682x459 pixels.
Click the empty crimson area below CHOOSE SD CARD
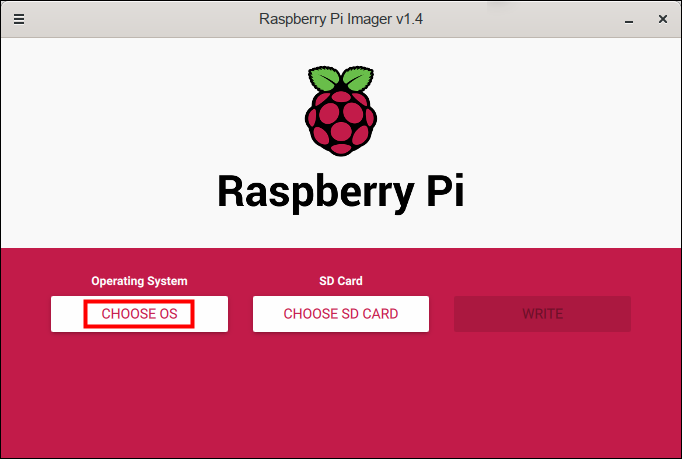coord(340,390)
